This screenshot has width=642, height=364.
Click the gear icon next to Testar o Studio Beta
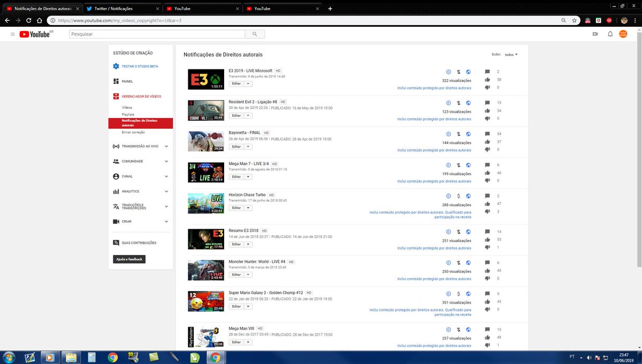tap(116, 66)
